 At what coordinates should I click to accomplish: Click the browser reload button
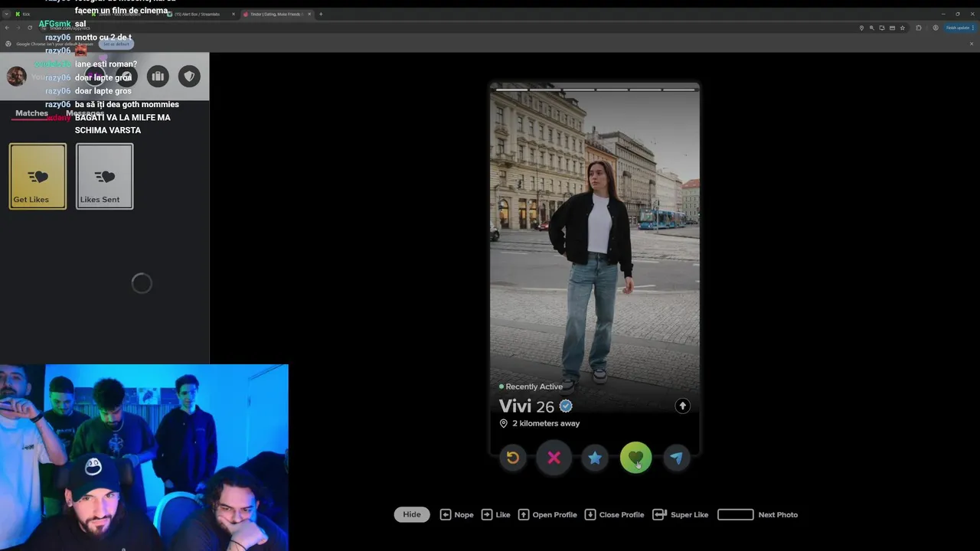point(30,28)
